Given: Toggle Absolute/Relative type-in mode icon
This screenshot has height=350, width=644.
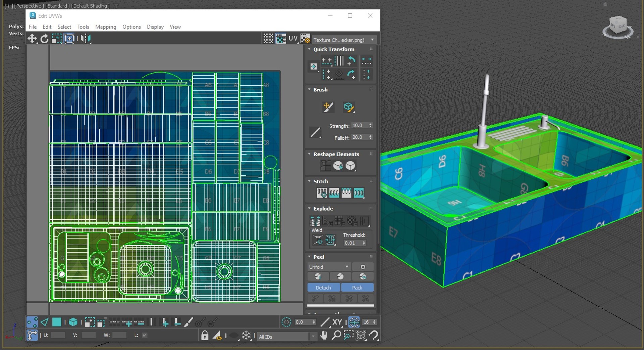Looking at the screenshot, I should (32, 335).
